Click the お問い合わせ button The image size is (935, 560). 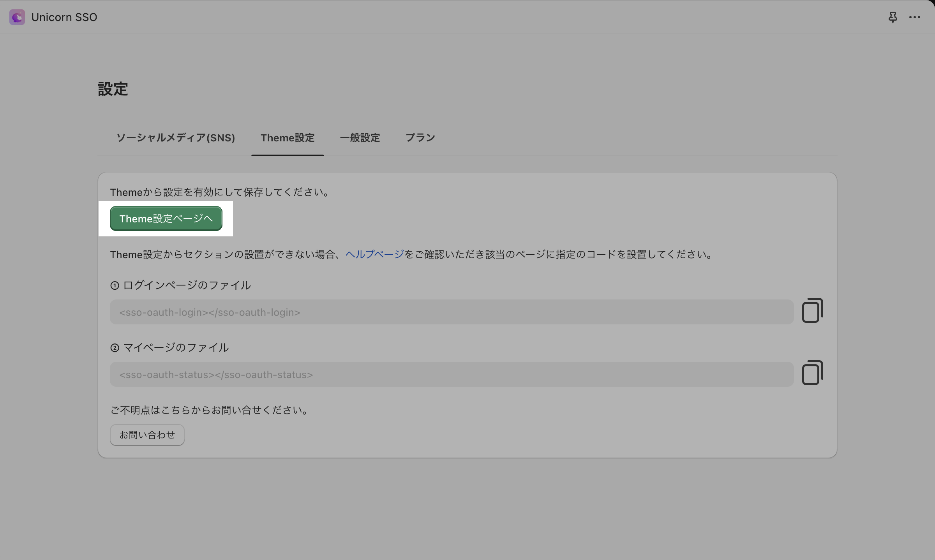pos(147,435)
